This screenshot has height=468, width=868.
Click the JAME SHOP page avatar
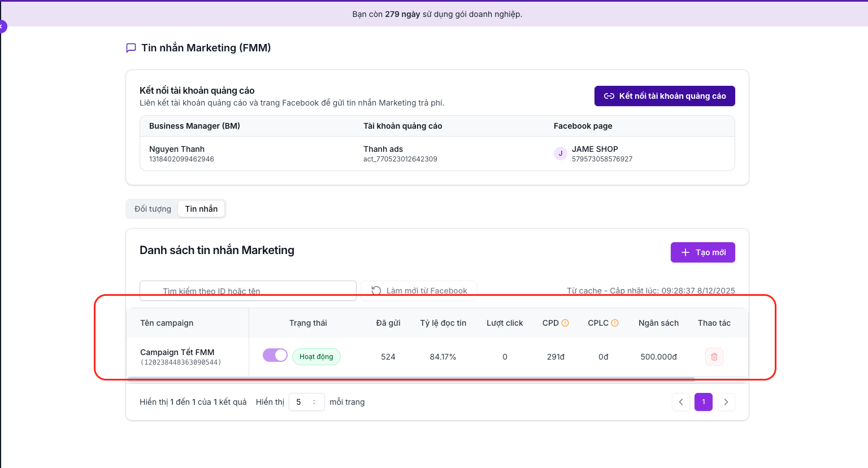560,154
